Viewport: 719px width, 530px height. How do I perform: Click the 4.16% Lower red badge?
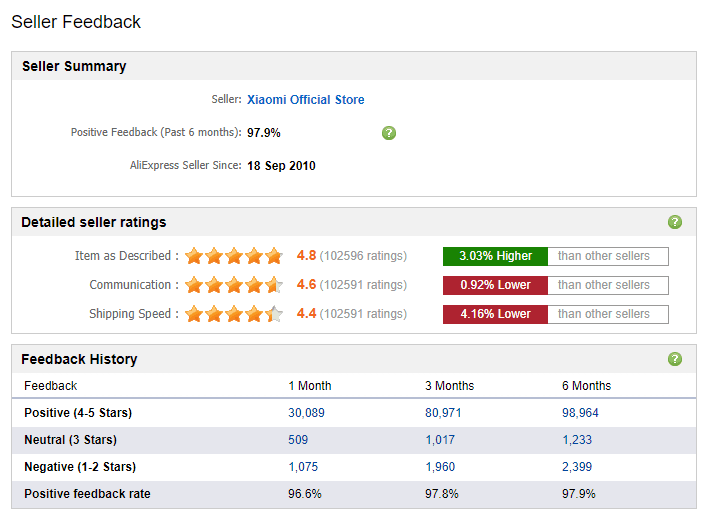[495, 314]
